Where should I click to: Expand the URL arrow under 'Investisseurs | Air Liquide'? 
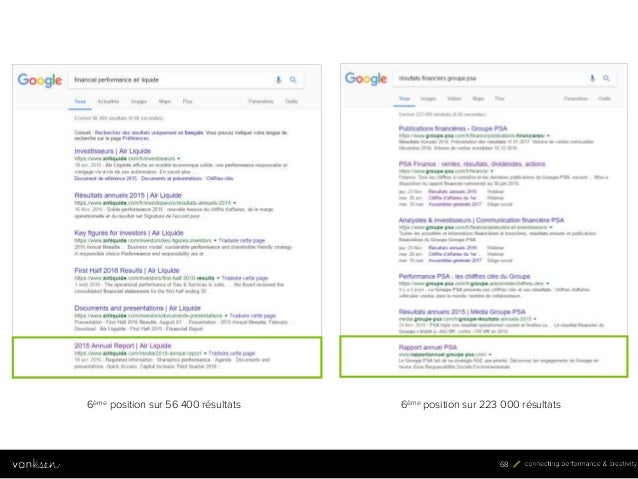[x=179, y=158]
